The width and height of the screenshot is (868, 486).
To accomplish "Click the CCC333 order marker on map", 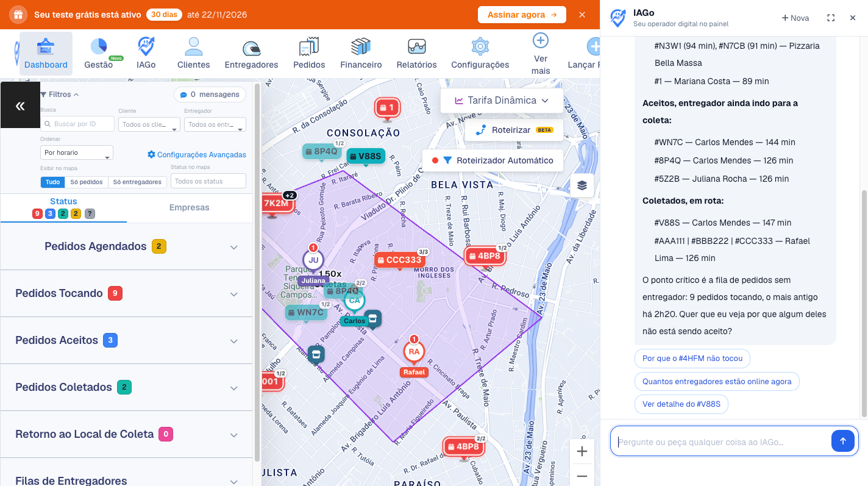I will click(399, 260).
